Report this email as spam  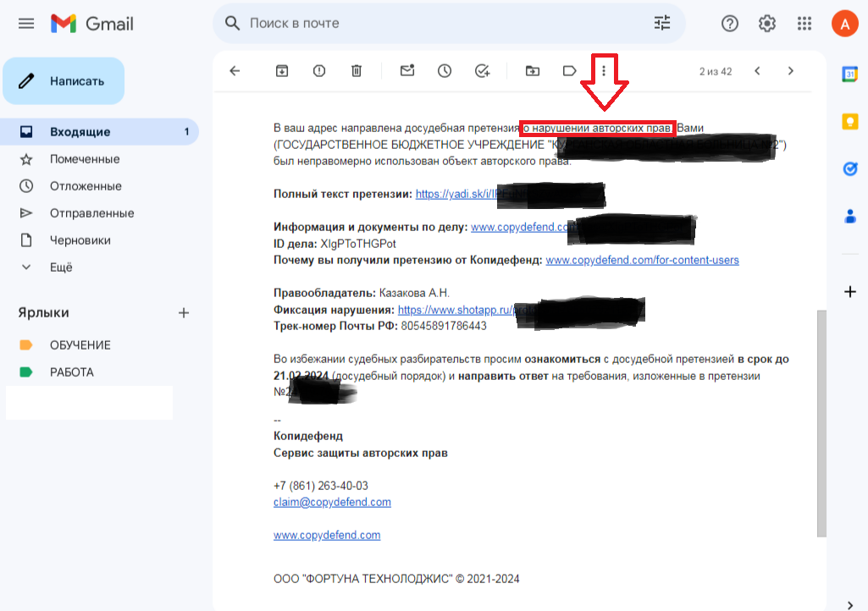[319, 71]
